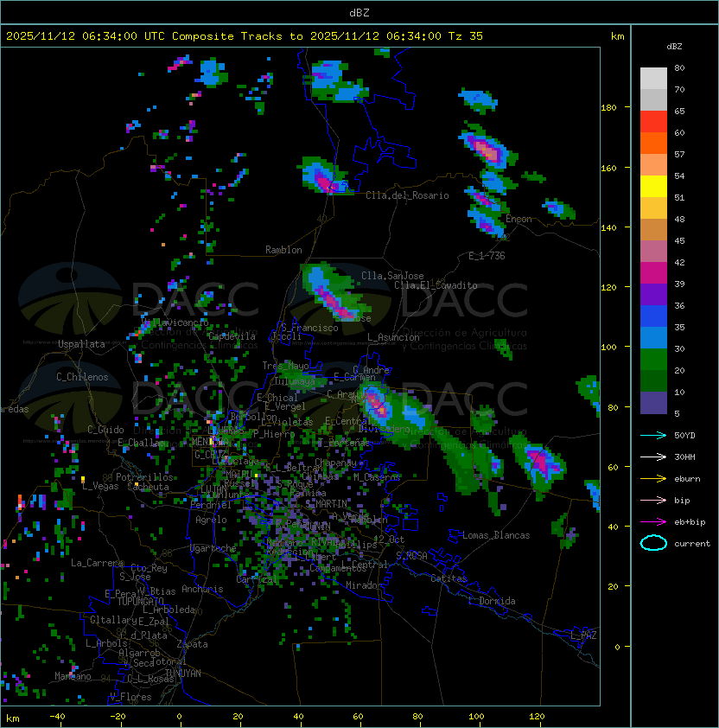
Task: Click the 'km' label at bottom-left corner
Action: click(x=13, y=718)
